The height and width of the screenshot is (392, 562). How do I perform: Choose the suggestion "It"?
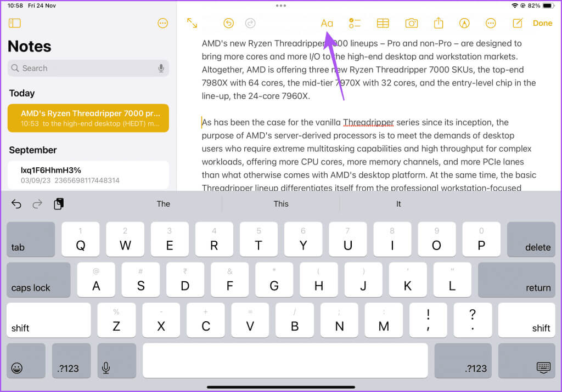pyautogui.click(x=398, y=204)
